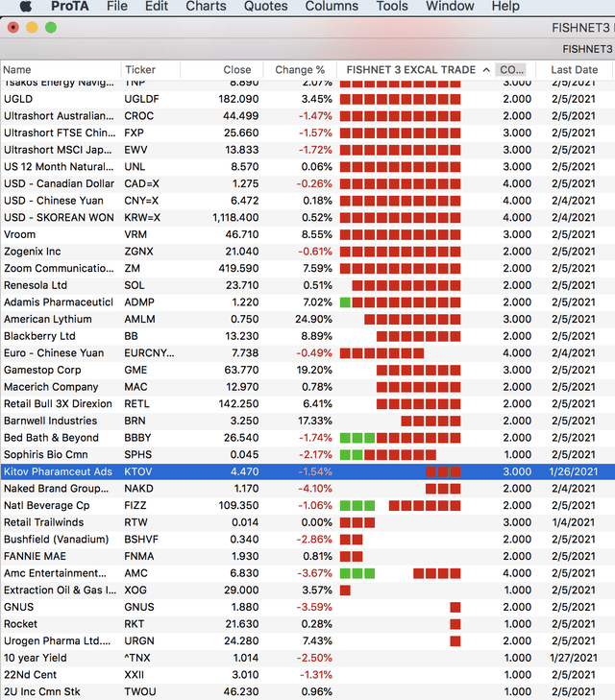Click the 1/26/2021 date in KTOV row
This screenshot has width=615, height=700.
573,471
